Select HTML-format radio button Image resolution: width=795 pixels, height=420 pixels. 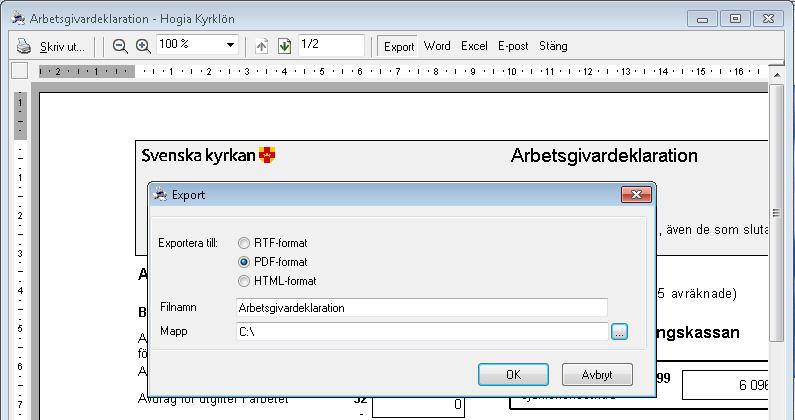click(x=244, y=281)
